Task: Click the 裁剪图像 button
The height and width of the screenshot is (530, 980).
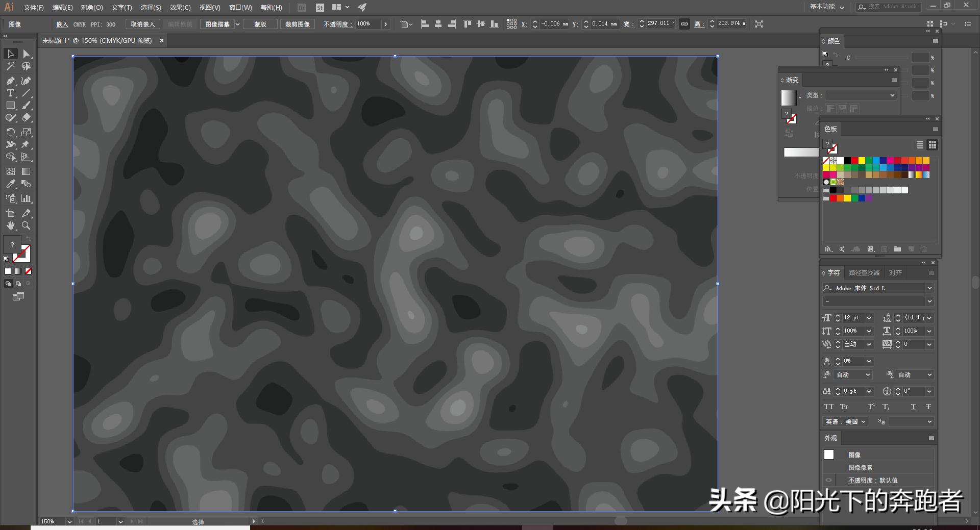Action: pos(297,24)
